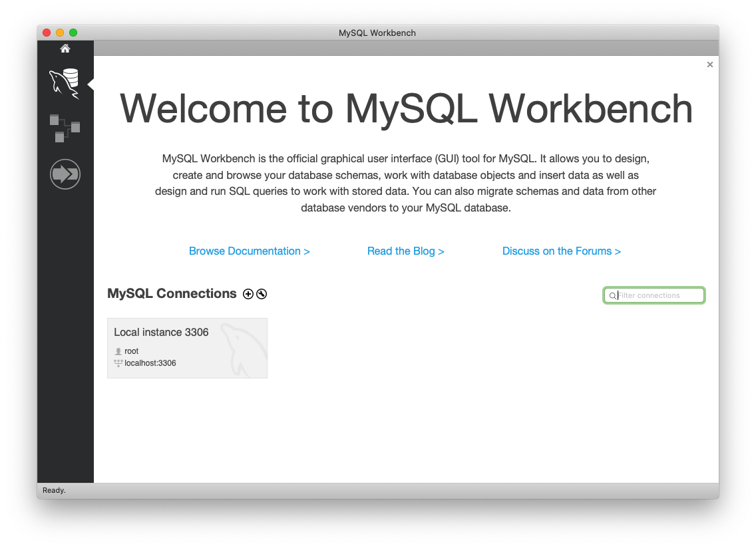Minimize window with the yellow button
Screen dimensions: 756x548
(60, 33)
